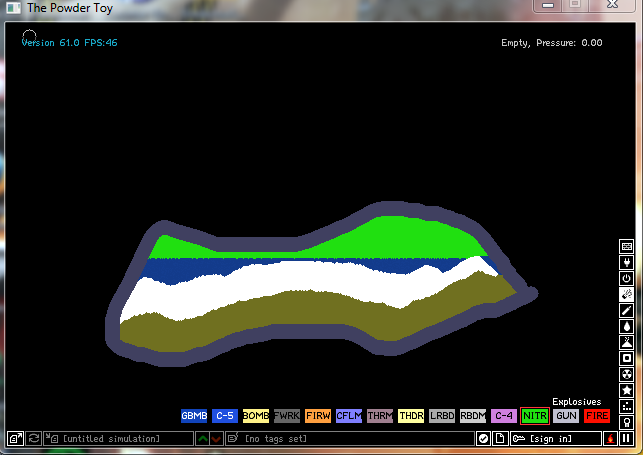Pick the GBMB element
Image resolution: width=643 pixels, height=455 pixels.
coord(194,415)
